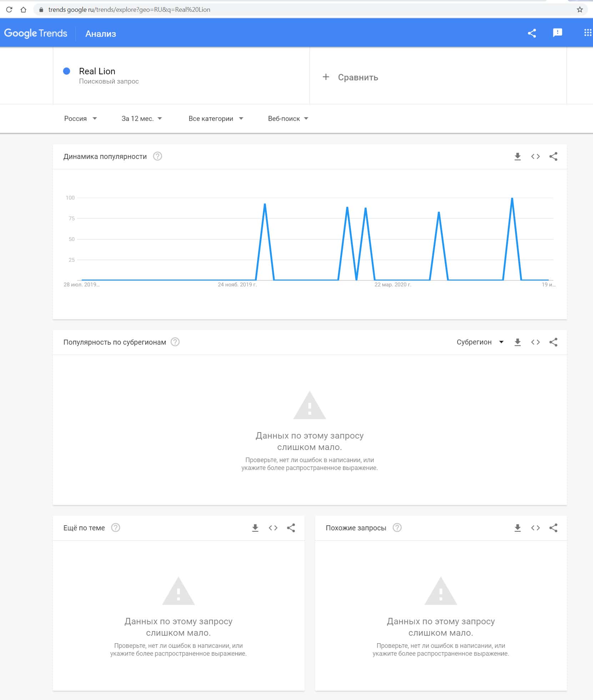Share the Похожие запросы widget
The height and width of the screenshot is (700, 593).
pos(553,528)
